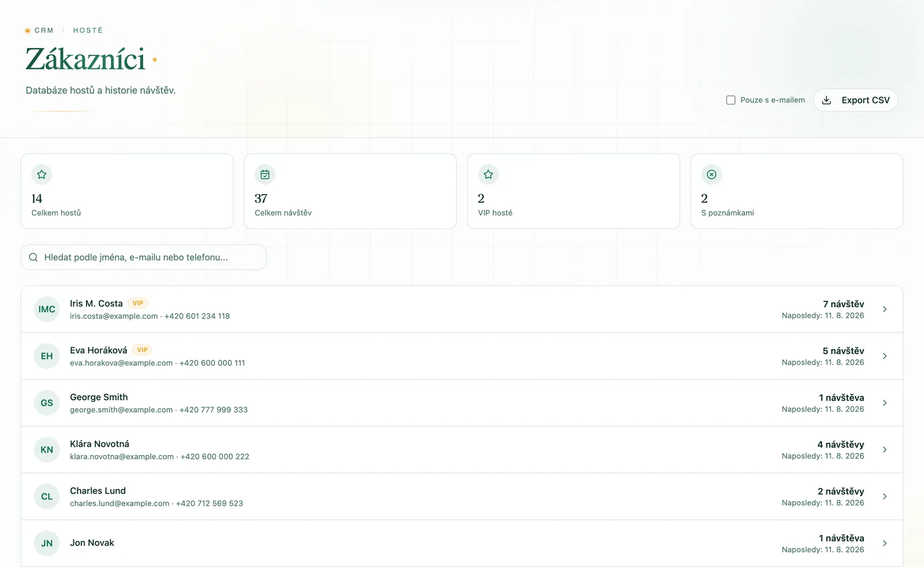Click the eva.horakova@example.com contact line
The image size is (924, 567).
click(x=158, y=363)
